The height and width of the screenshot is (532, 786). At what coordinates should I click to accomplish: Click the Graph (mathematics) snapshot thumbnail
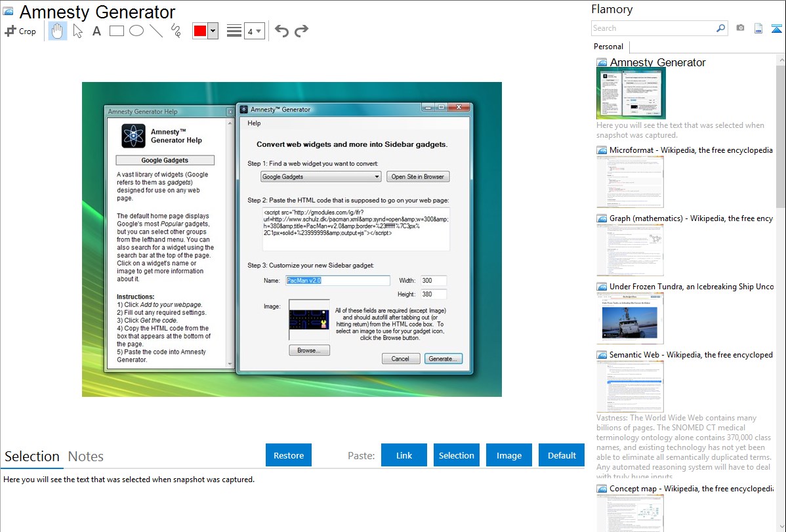630,250
